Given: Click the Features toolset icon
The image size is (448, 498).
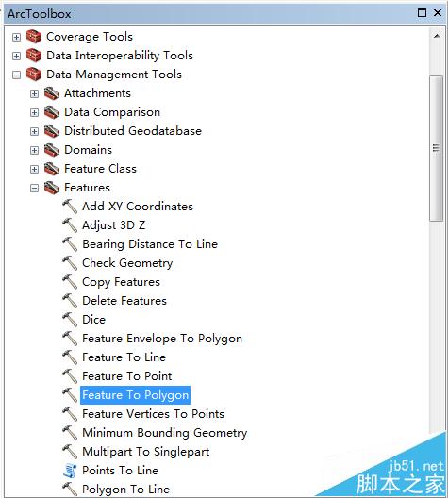Looking at the screenshot, I should (52, 188).
